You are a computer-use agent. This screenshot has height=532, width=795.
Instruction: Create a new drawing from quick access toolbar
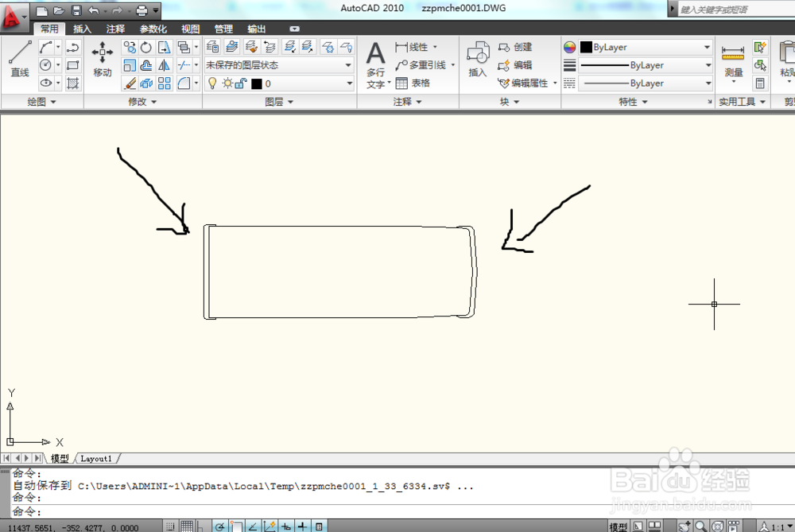point(42,10)
